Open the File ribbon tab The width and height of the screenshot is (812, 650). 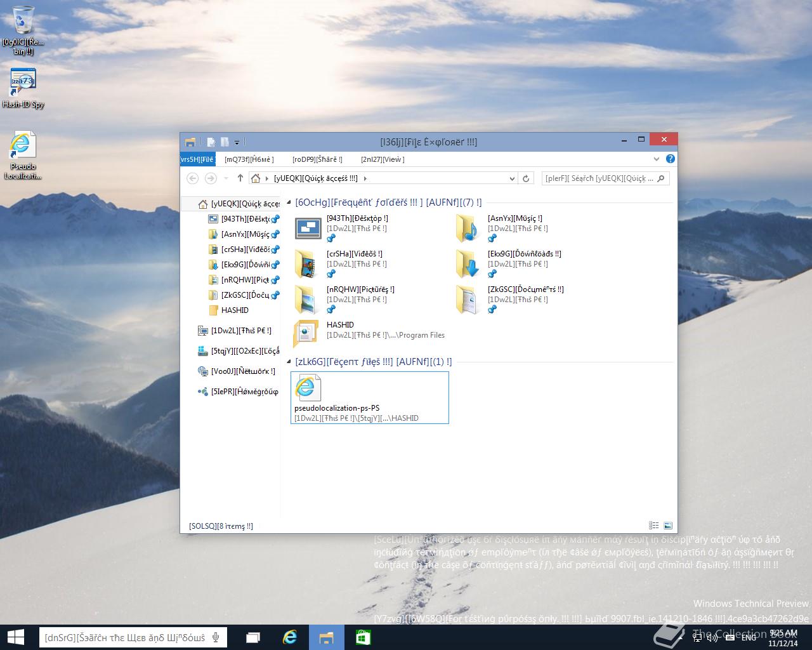[x=198, y=159]
